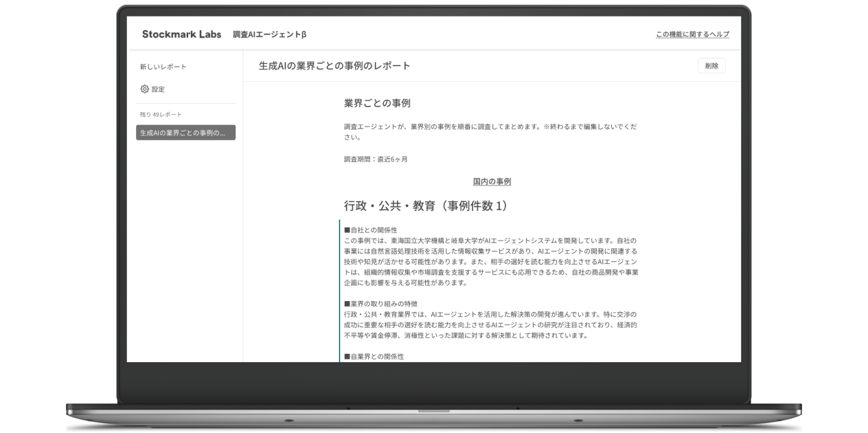Click the 調査期間：直近6ヶ月 text
The width and height of the screenshot is (868, 433).
pyautogui.click(x=376, y=159)
